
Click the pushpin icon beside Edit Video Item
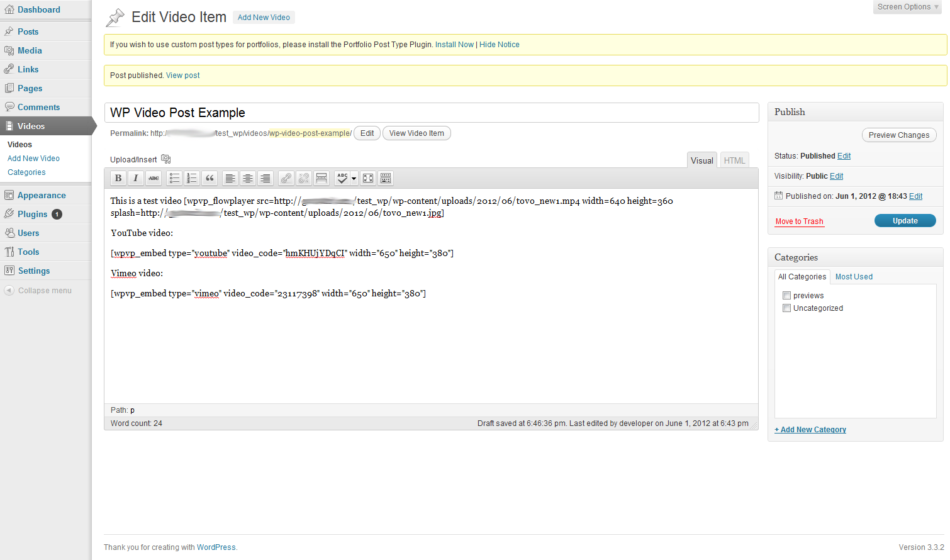[115, 18]
